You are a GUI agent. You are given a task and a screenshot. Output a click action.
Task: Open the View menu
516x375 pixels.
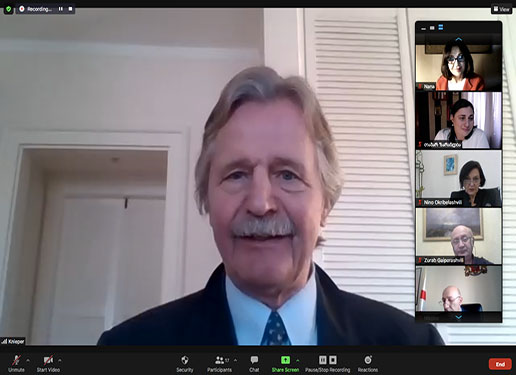[501, 9]
